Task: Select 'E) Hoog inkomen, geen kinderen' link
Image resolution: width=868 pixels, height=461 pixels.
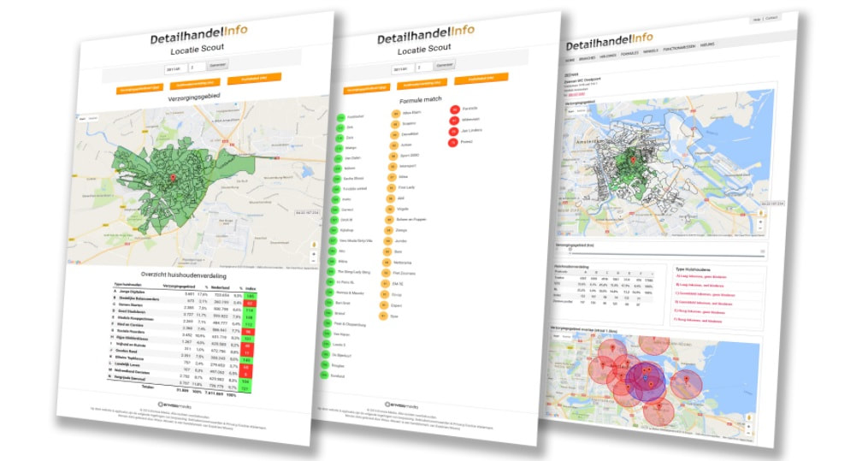Action: point(701,311)
